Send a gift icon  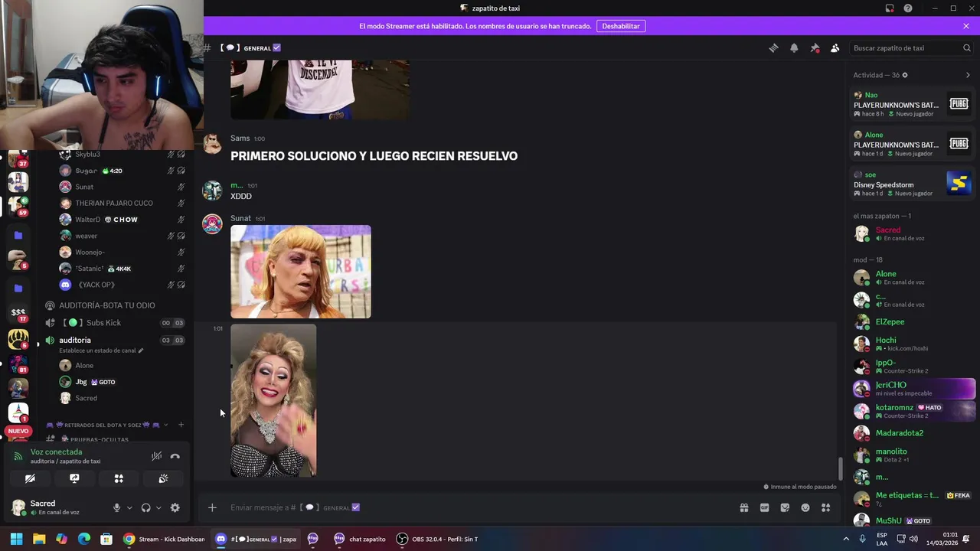click(743, 507)
